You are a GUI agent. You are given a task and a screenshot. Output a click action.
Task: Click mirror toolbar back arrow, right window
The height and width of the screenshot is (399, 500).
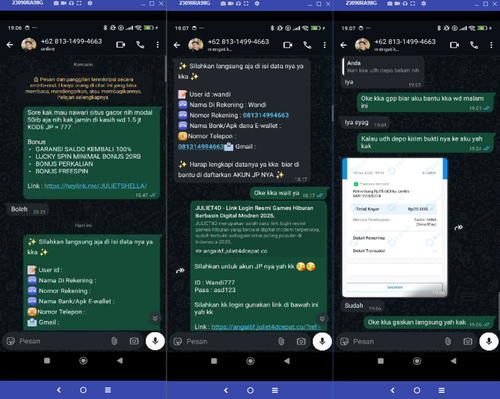(393, 390)
